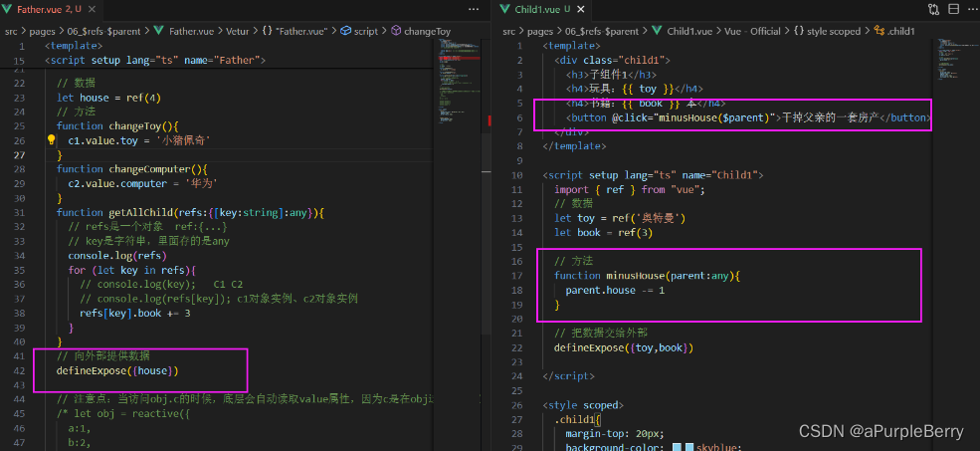Open the 'style scoped' breadcrumb segment
This screenshot has width=980, height=451.
(x=826, y=31)
